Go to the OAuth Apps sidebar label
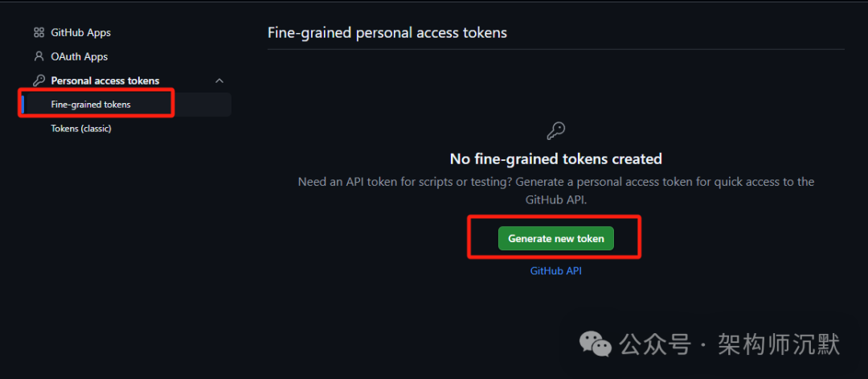 pyautogui.click(x=79, y=57)
